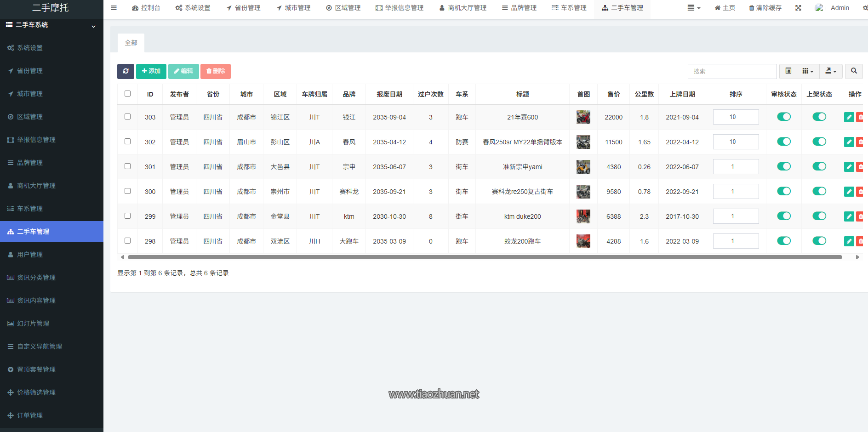868x432 pixels.
Task: Toggle 上架状态 switch for row 298
Action: (819, 241)
